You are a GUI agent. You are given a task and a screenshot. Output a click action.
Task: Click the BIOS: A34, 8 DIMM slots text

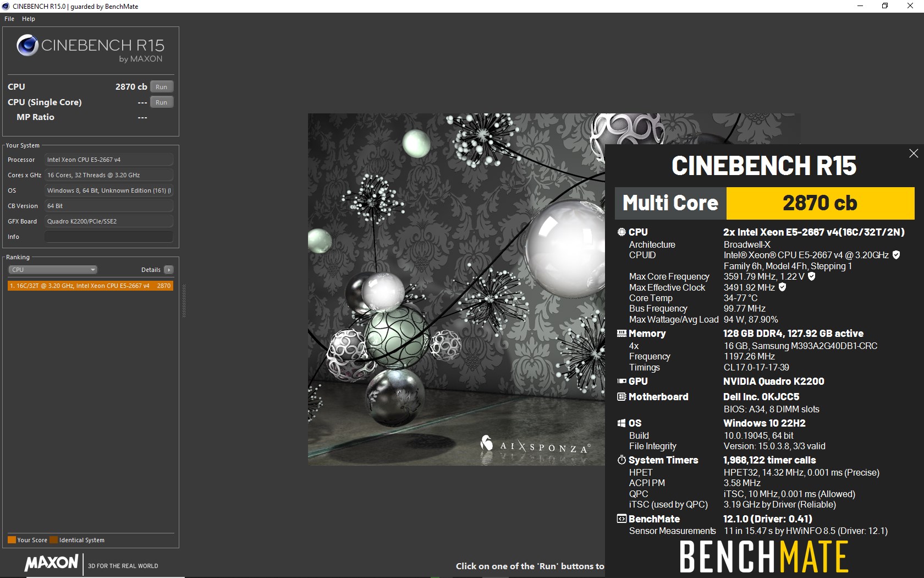(x=771, y=409)
